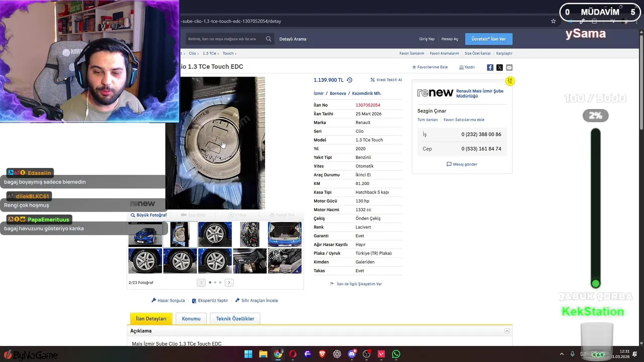644x362 pixels.
Task: Open Size Özel İlanlar
Action: coord(477,53)
